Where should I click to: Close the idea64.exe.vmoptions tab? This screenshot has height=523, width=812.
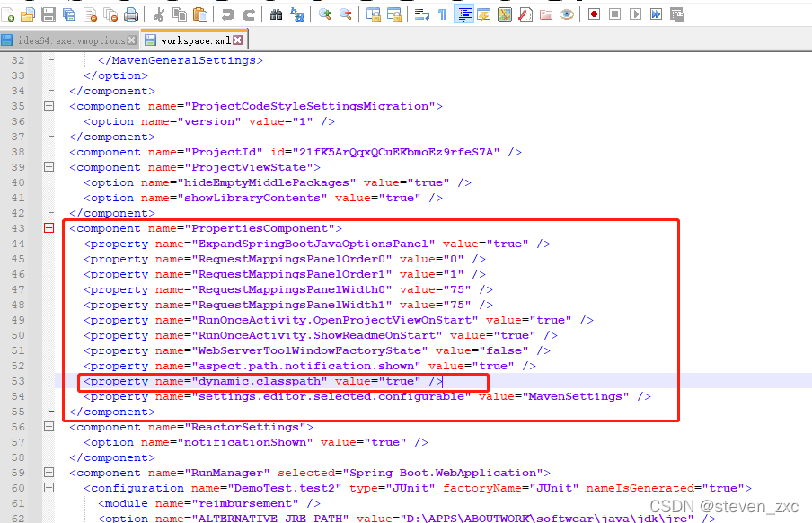tap(132, 40)
